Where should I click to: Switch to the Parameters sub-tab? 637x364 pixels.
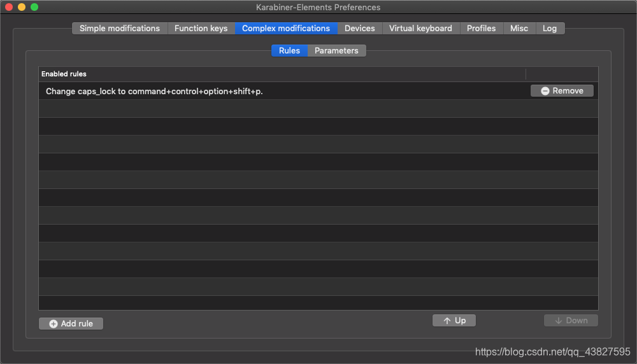[x=336, y=51]
